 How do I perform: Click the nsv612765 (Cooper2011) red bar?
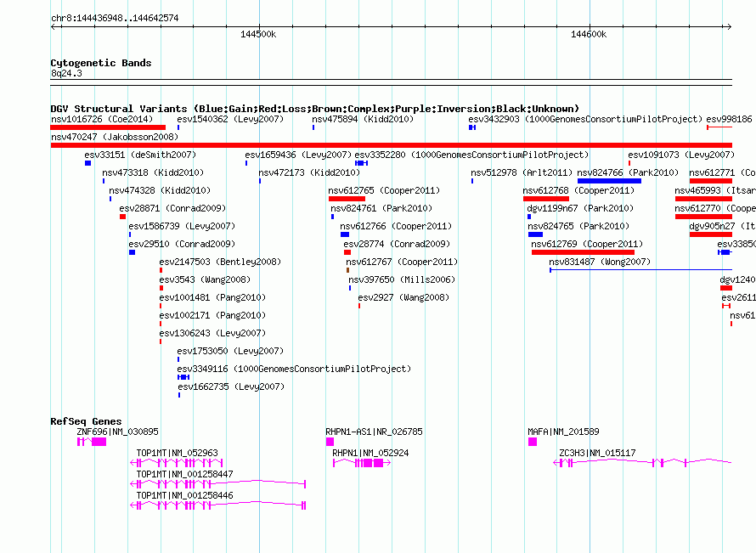coord(347,199)
